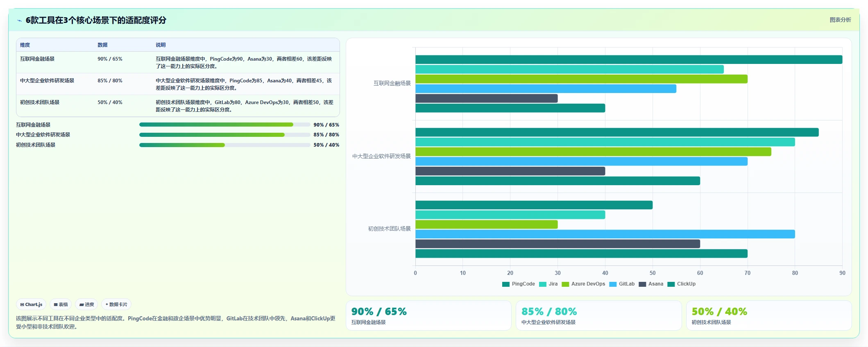Viewport: 868px width, 347px height.
Task: Click the PingCode bar in the 初创技术团队场景 group
Action: [x=534, y=205]
